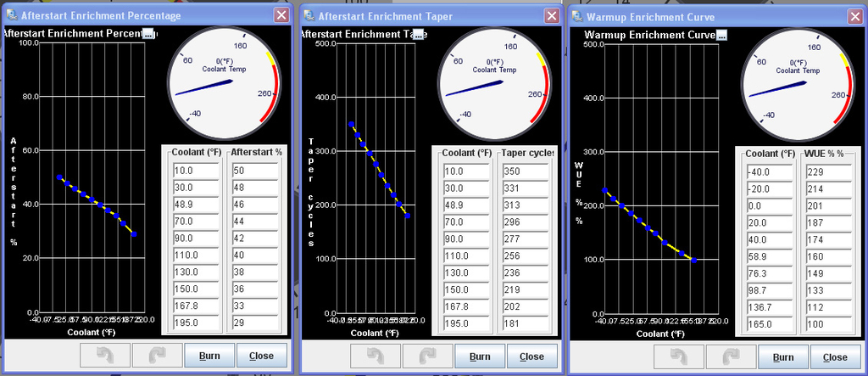Screen dimensions: 868x376
Task: Click Coolant Temp gauge in Afterstart Taper window
Action: pos(495,82)
